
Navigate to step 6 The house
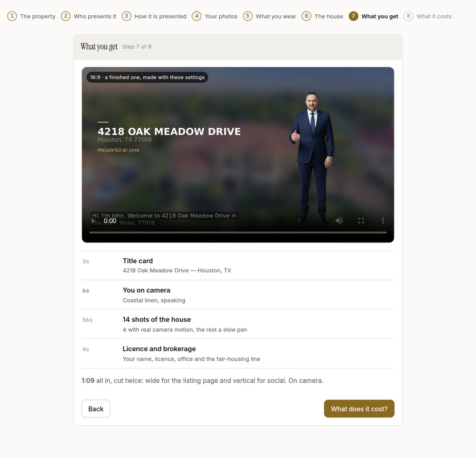pos(322,16)
